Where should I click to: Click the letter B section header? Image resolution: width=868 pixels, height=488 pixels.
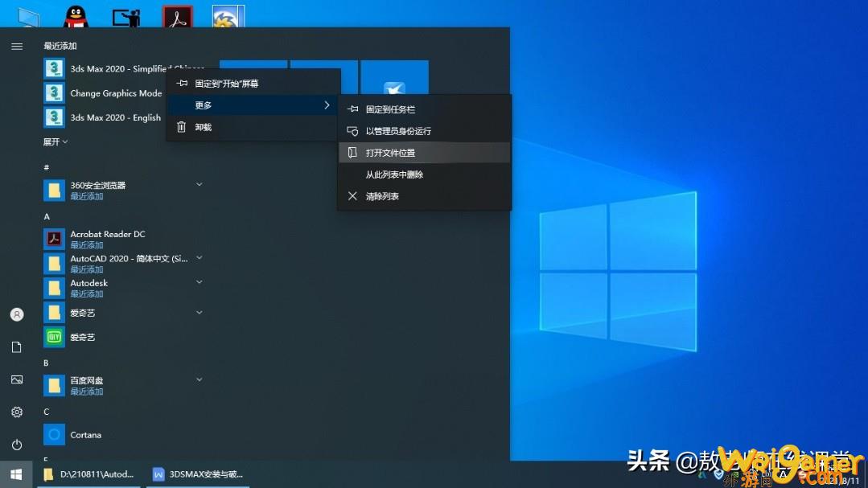[x=46, y=363]
